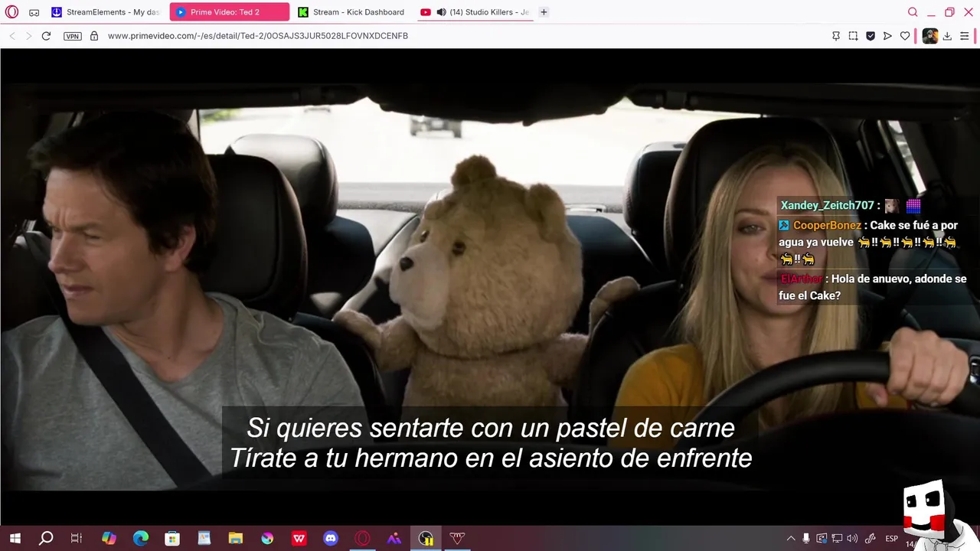Open the colorful circle app on taskbar

coord(267,539)
